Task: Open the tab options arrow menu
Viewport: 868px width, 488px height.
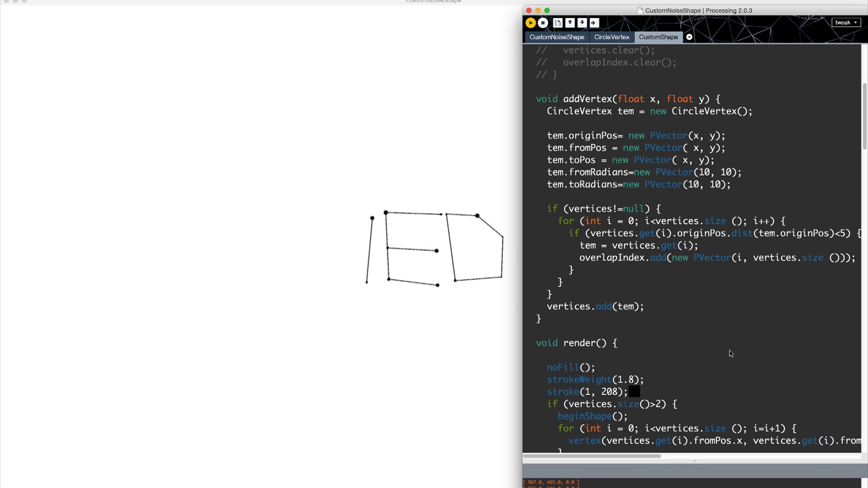Action: pos(689,37)
